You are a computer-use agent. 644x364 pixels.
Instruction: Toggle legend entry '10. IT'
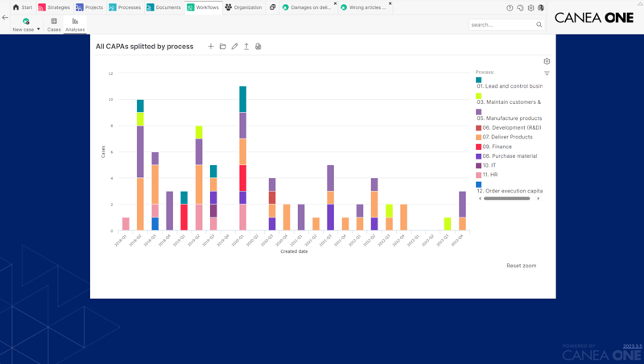(x=489, y=166)
